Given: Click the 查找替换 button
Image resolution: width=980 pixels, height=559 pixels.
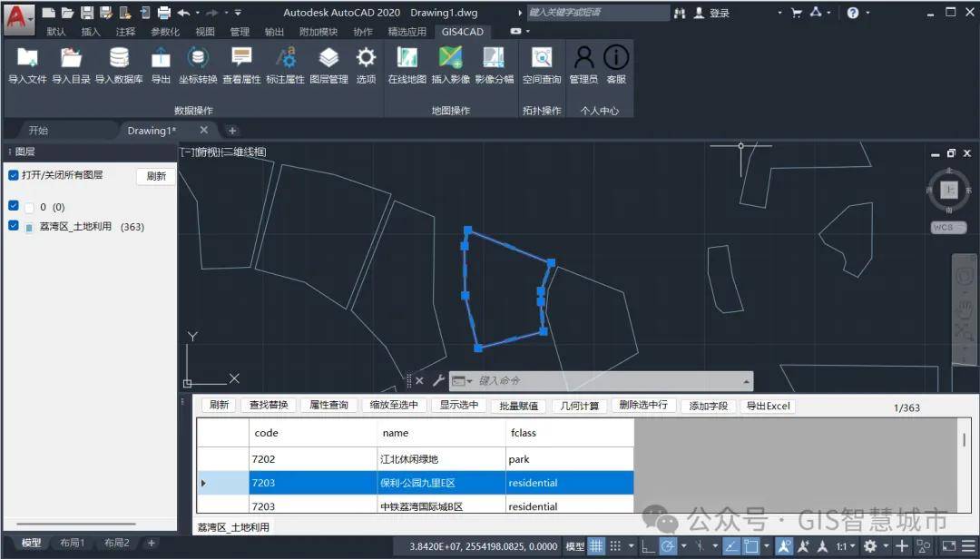Looking at the screenshot, I should [x=269, y=405].
